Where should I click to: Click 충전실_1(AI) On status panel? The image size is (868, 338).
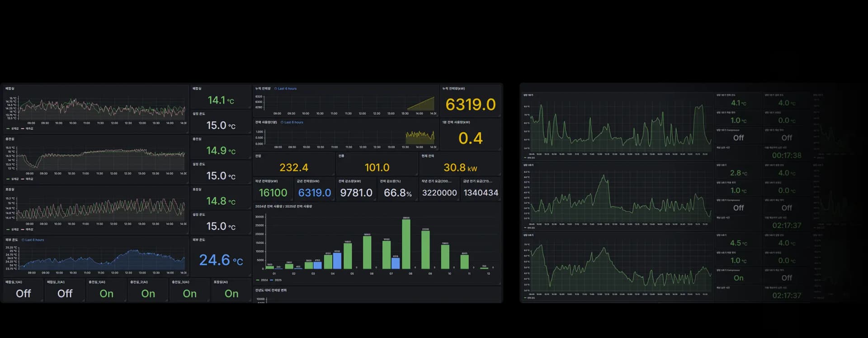coord(107,294)
